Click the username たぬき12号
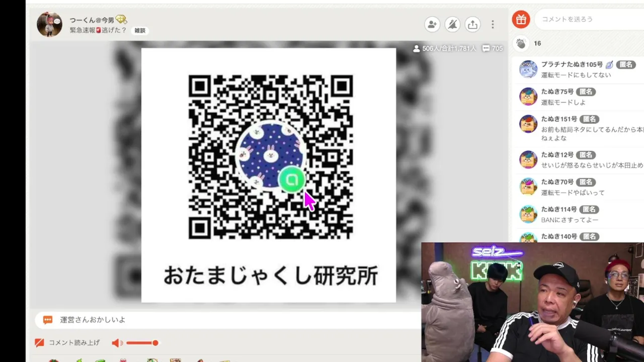 [557, 155]
